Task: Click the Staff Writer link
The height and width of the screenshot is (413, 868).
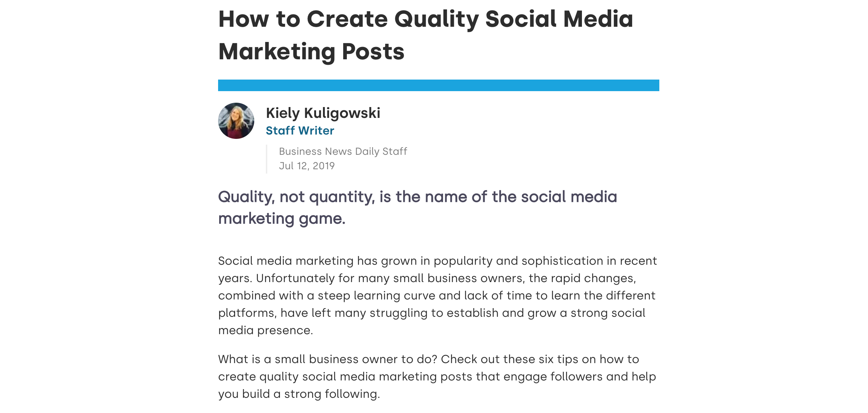Action: click(300, 131)
